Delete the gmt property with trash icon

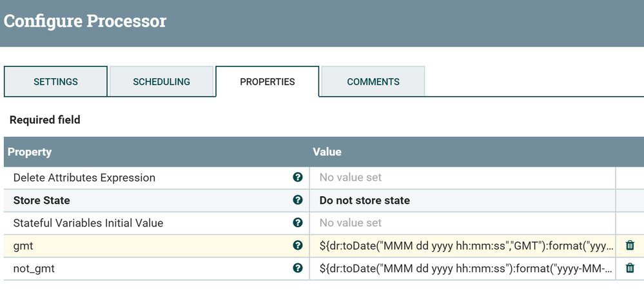630,245
